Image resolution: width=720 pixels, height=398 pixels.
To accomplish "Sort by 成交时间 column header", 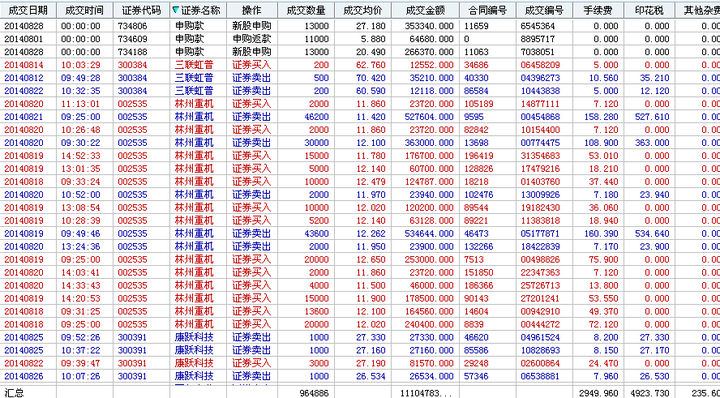I will (85, 10).
